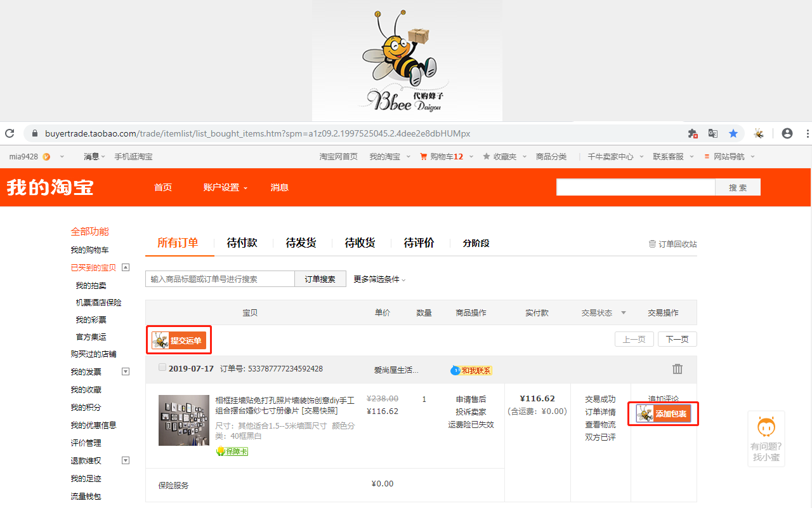This screenshot has width=812, height=508.
Task: Open the 千牛卖家中心 dropdown
Action: click(641, 156)
